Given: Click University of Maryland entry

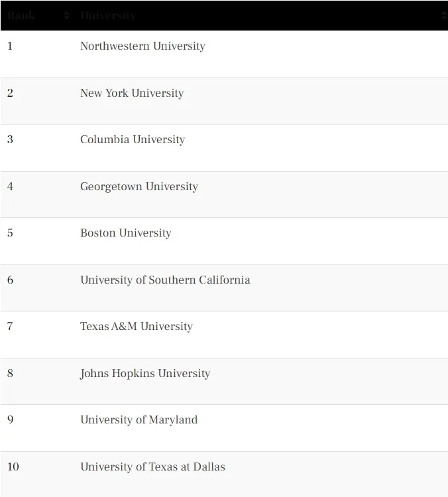Looking at the screenshot, I should point(139,420).
